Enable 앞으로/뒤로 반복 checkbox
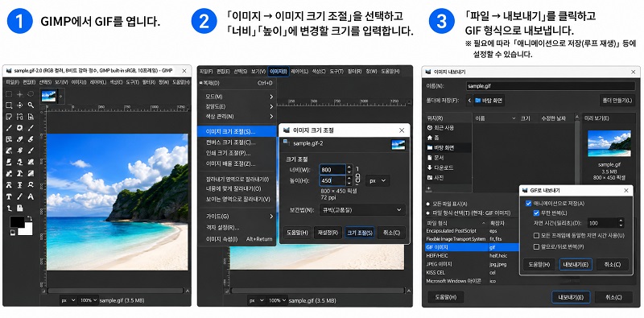 (536, 246)
